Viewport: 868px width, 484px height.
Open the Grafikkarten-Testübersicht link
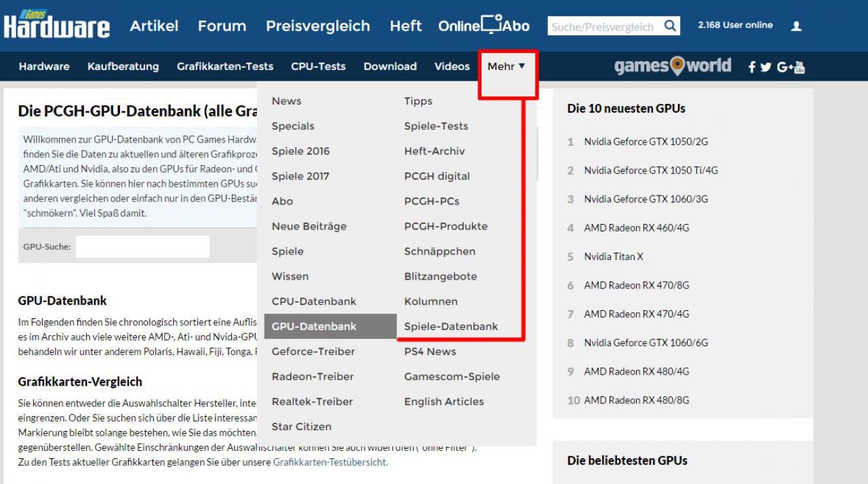330,462
